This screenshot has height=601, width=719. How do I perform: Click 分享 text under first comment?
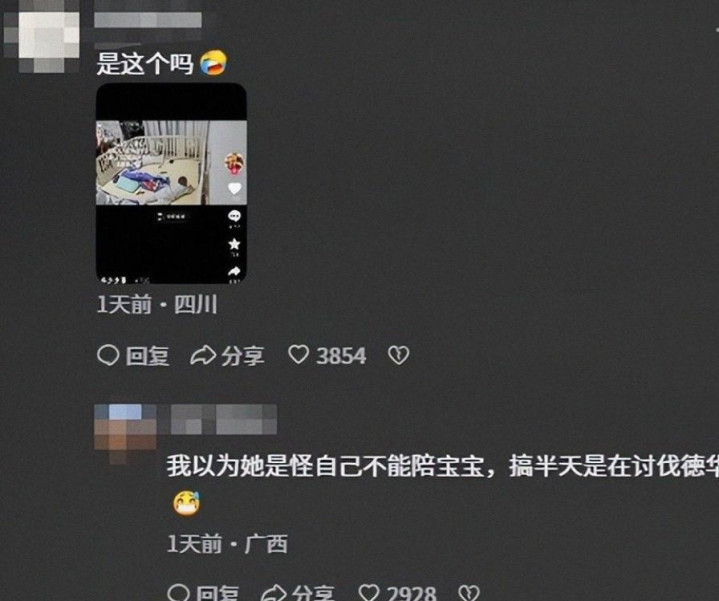243,356
